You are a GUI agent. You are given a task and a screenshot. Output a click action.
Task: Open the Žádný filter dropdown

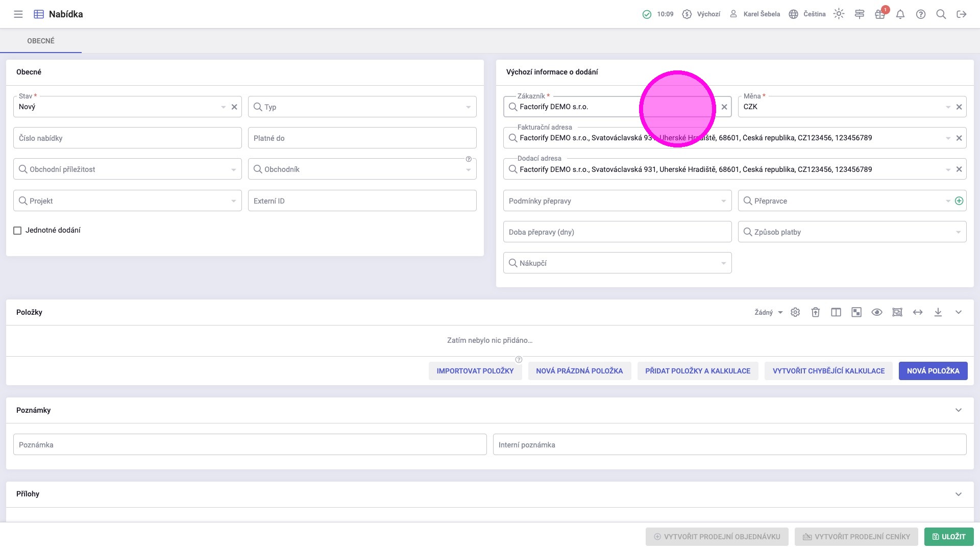click(x=768, y=312)
